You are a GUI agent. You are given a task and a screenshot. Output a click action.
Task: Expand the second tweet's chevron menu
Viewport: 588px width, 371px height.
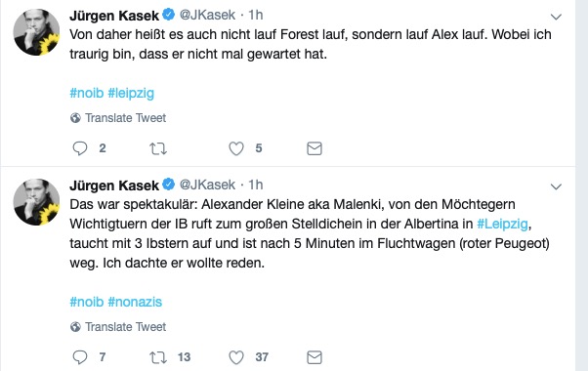click(556, 186)
